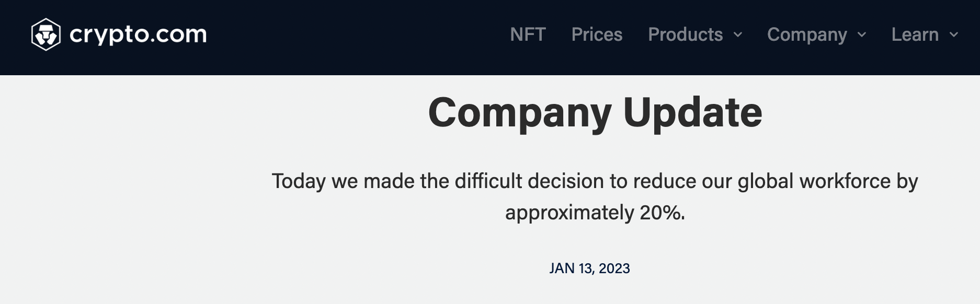Click the word Company in the headline

(520, 112)
